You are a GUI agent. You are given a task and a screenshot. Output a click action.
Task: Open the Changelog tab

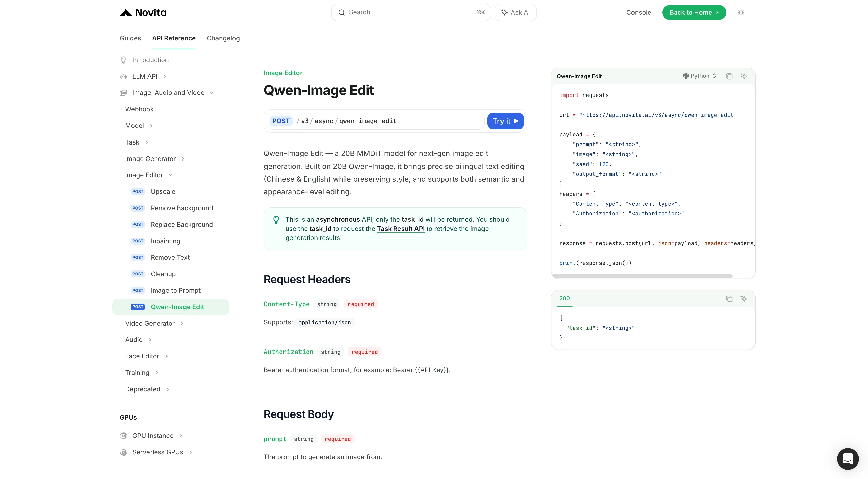[x=223, y=38]
